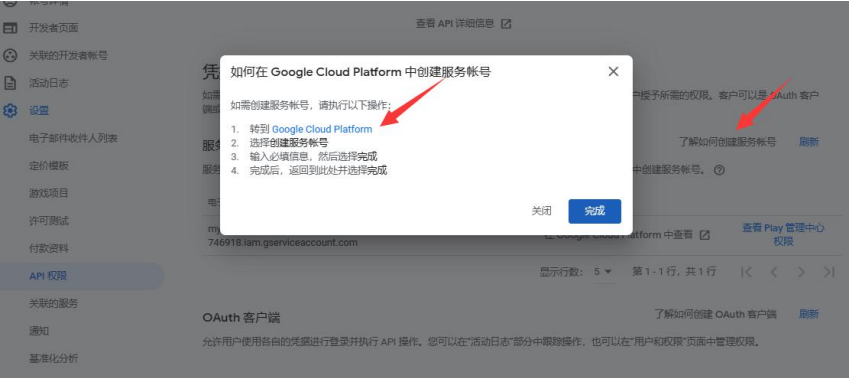Open 付款资料 settings item
Viewport: 851px width, 378px height.
pos(48,249)
